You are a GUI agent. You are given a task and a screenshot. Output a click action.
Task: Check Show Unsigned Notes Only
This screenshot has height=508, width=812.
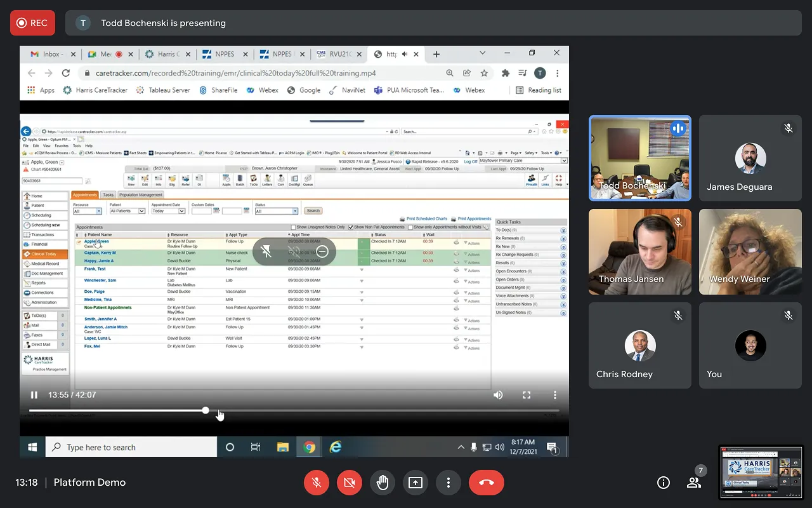(x=294, y=227)
